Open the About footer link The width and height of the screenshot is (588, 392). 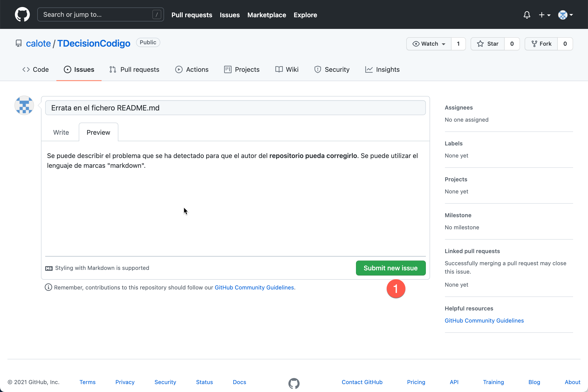(572, 382)
